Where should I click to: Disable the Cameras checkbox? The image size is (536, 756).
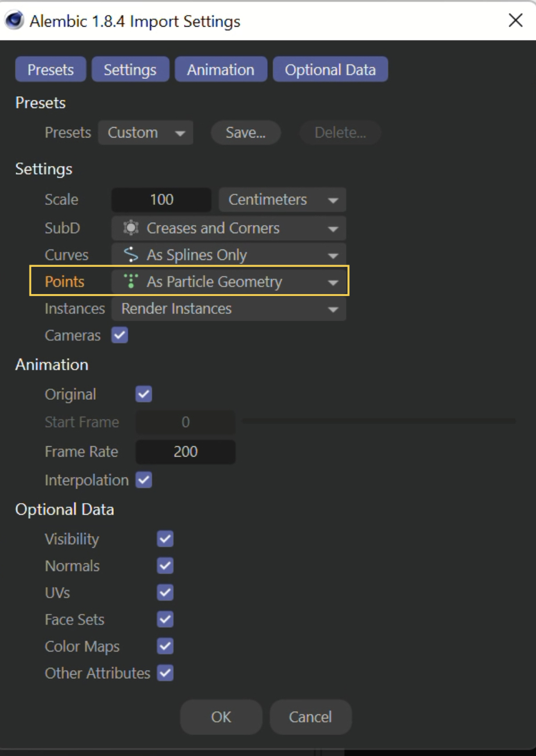(x=120, y=335)
